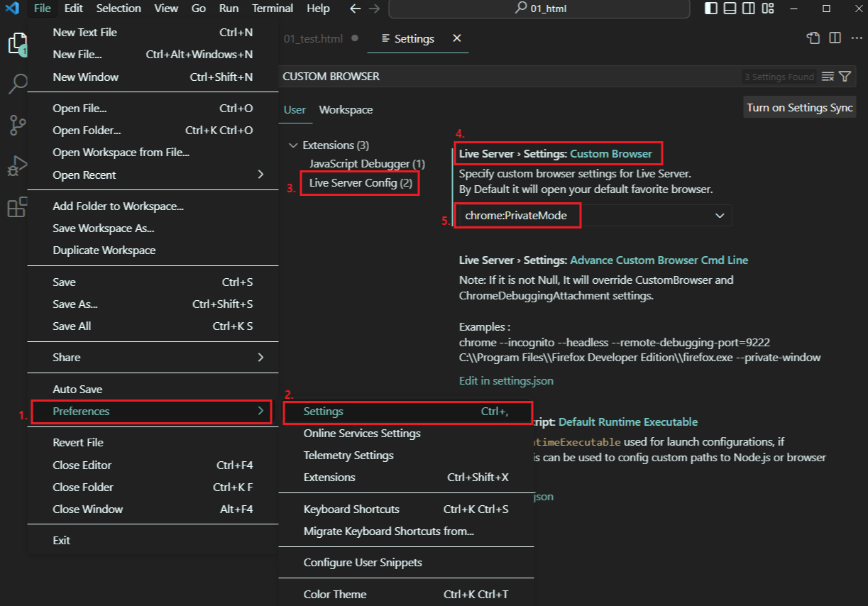The image size is (868, 606).
Task: Choose Color Theme submenu entry
Action: coord(407,595)
